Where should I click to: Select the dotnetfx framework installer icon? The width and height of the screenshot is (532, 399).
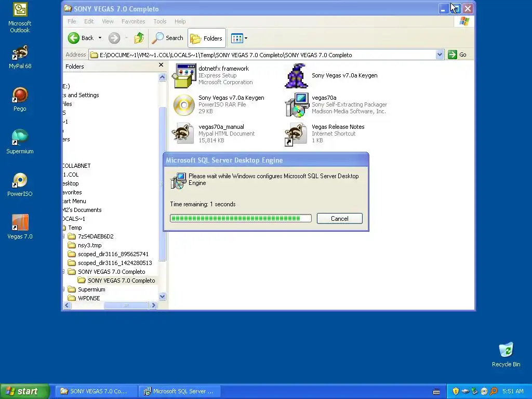coord(184,76)
